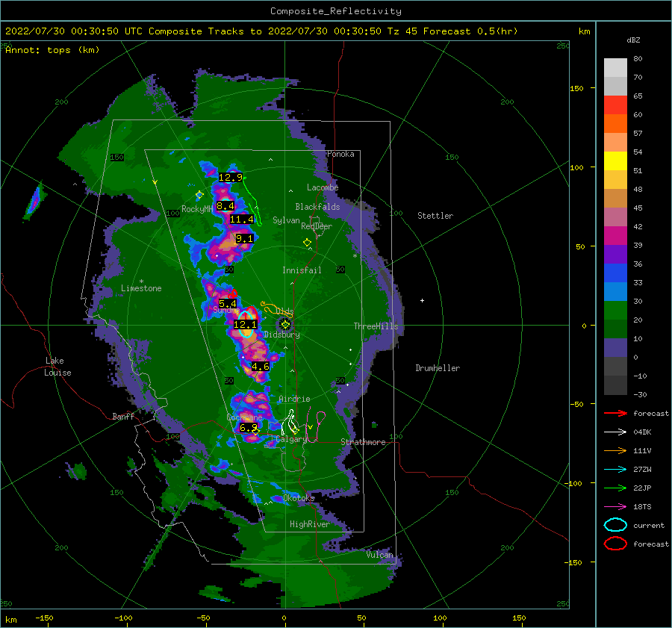This screenshot has width=672, height=628.
Task: Click the 8.4 storm top label
Action: point(225,206)
